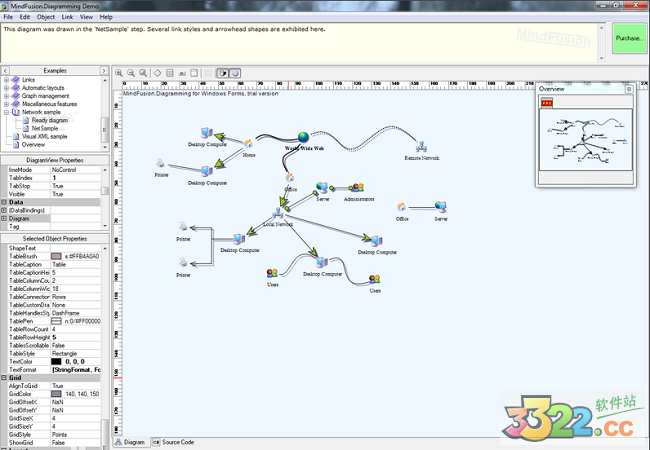Open the Help menu
This screenshot has height=450, width=650.
[x=106, y=17]
